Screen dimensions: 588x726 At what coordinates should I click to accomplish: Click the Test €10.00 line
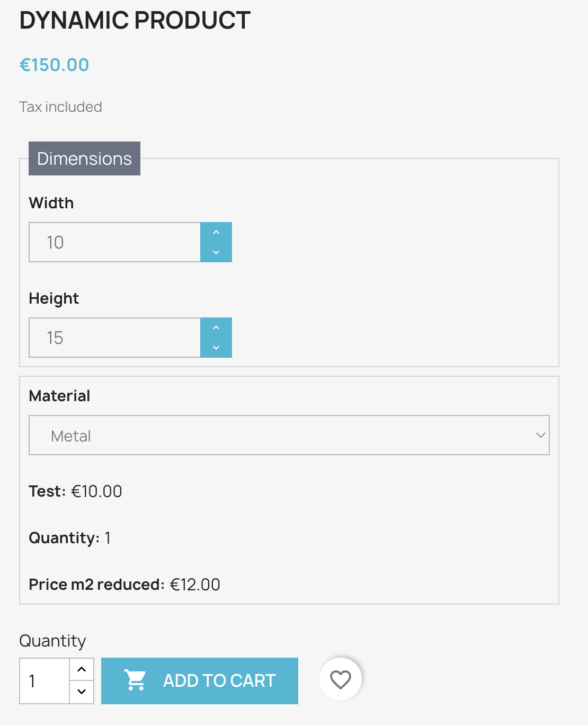[x=75, y=491]
